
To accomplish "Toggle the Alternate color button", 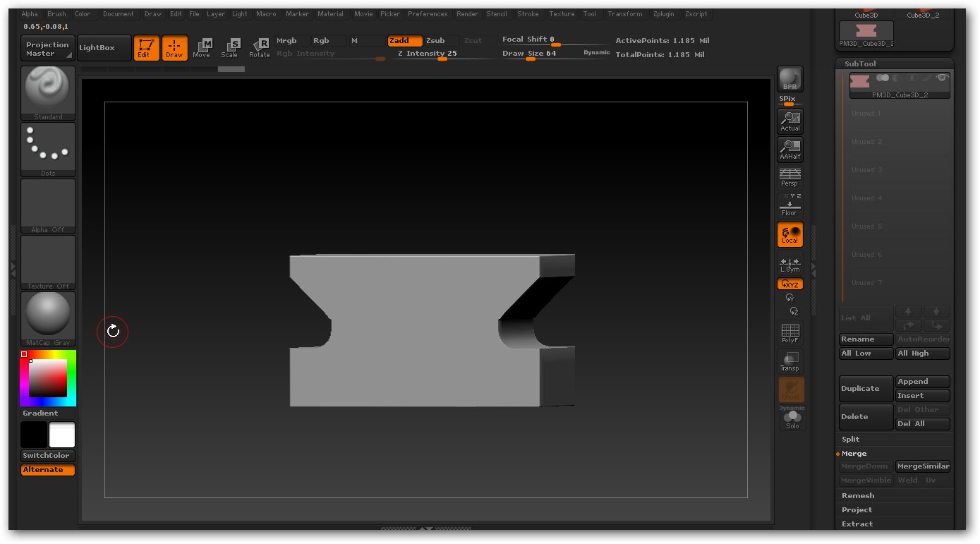I will (x=48, y=470).
